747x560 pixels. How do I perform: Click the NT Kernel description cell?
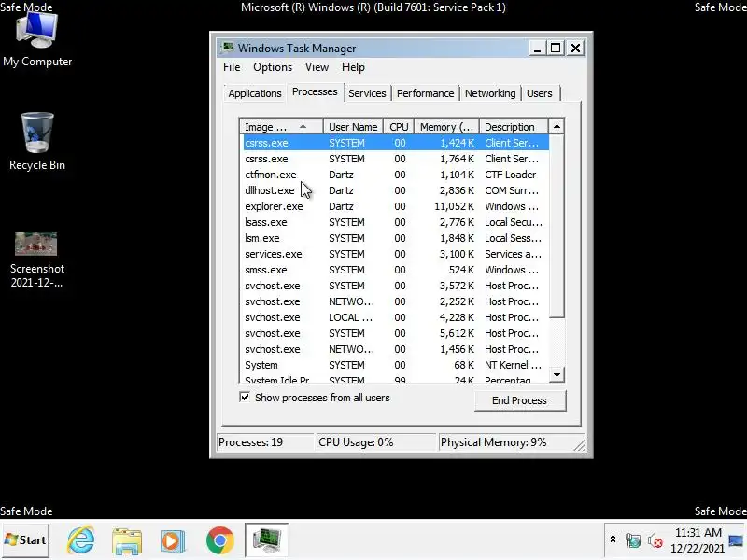tap(513, 365)
